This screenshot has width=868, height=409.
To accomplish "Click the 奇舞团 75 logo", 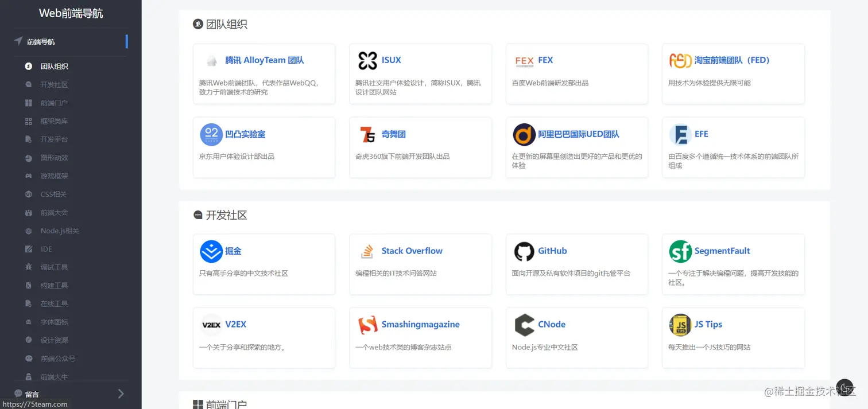I will (x=367, y=135).
